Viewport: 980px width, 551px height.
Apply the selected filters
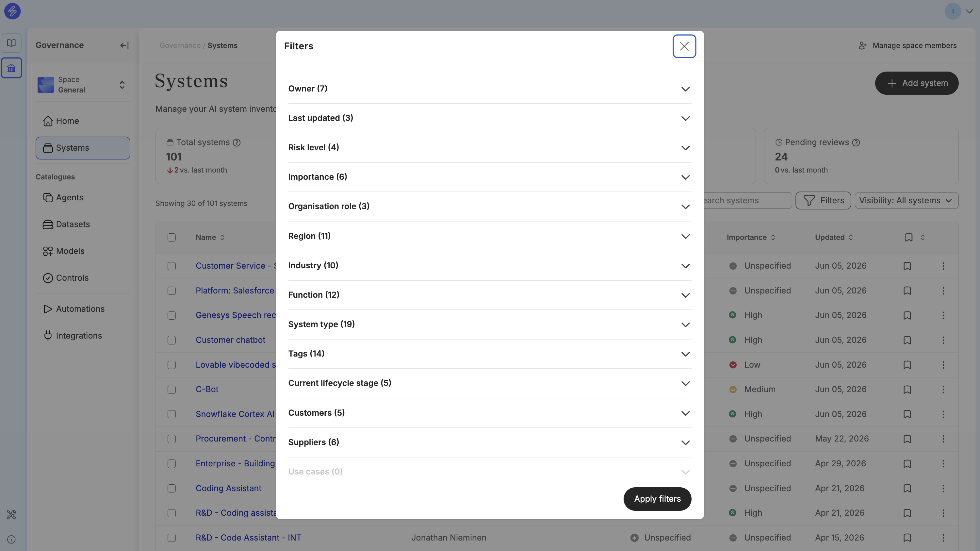coord(657,499)
